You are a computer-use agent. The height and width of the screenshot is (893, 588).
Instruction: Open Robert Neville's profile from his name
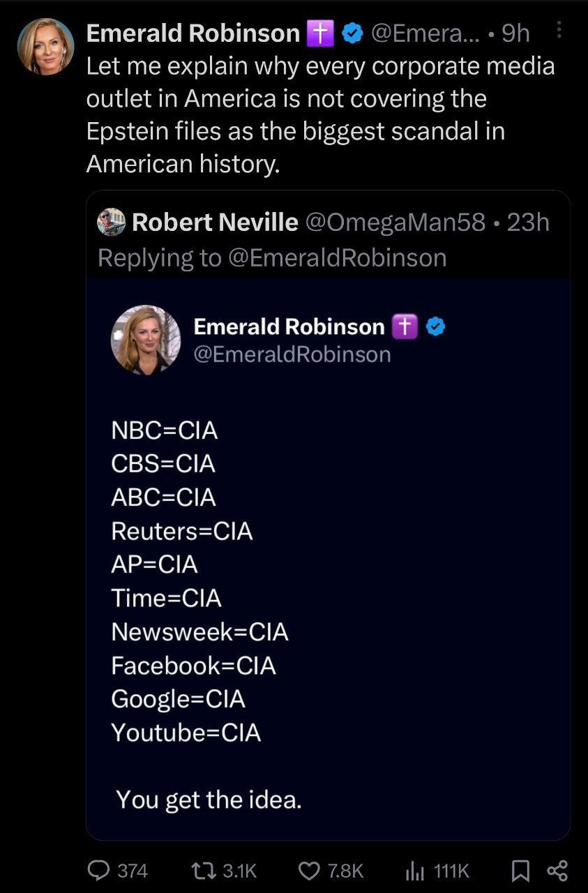coord(214,222)
